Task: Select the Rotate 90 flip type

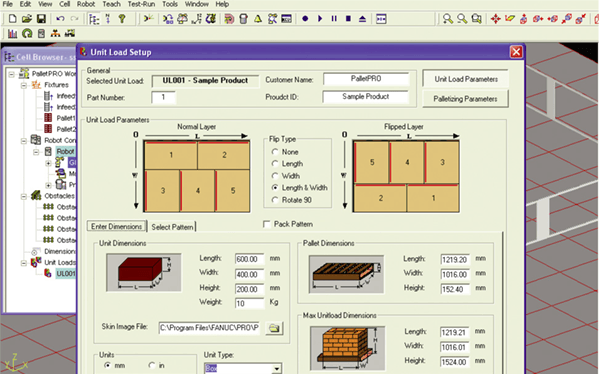Action: (275, 200)
